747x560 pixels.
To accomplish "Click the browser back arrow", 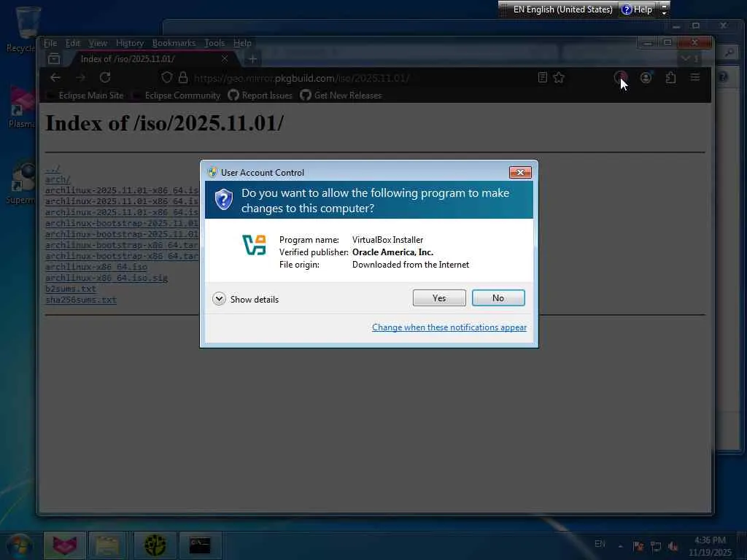I will 55,77.
